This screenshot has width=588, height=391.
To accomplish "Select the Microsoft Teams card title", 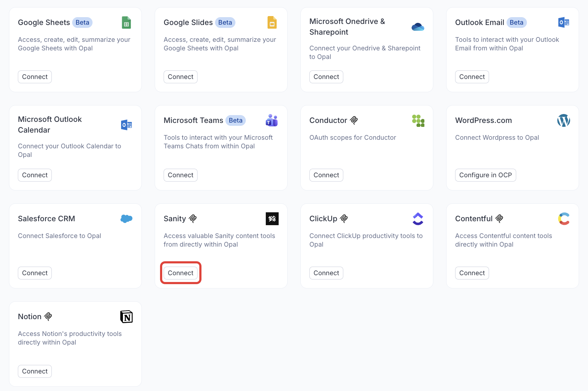I will (193, 120).
